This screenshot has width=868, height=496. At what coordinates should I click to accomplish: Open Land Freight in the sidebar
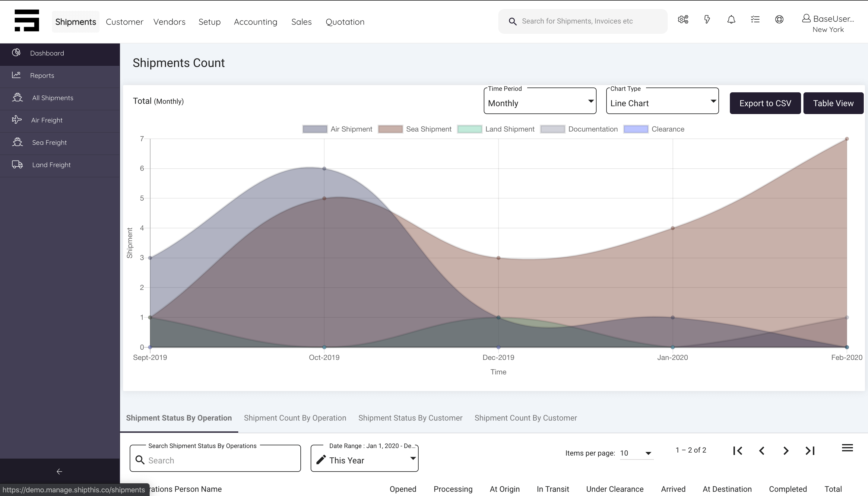coord(51,164)
